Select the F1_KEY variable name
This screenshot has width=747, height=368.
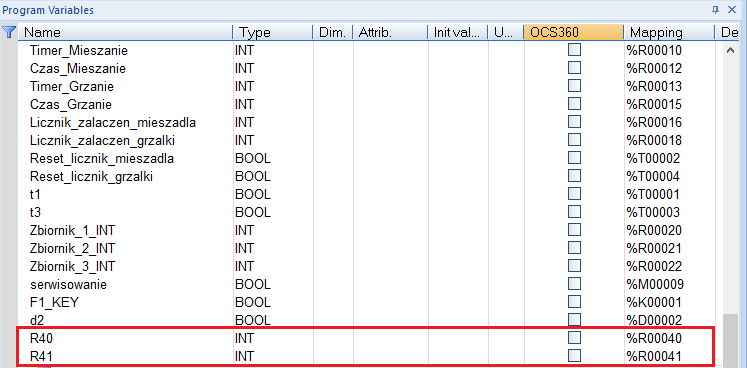pos(54,302)
